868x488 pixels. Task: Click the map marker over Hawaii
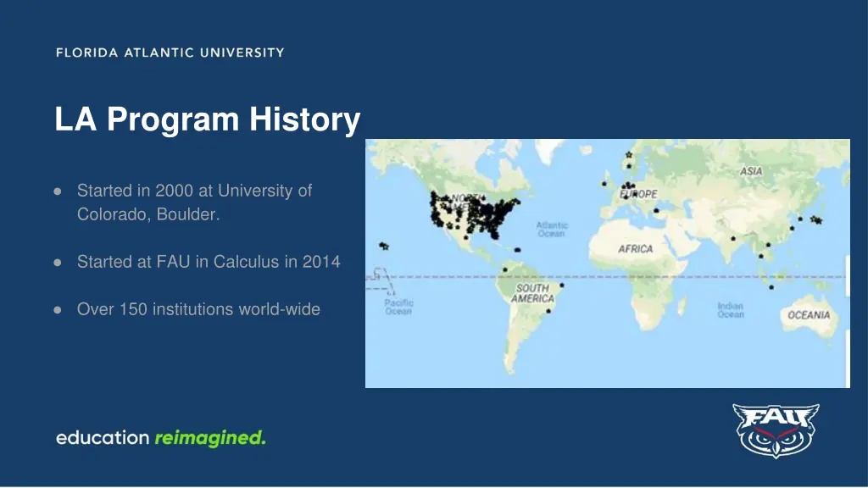tap(384, 247)
